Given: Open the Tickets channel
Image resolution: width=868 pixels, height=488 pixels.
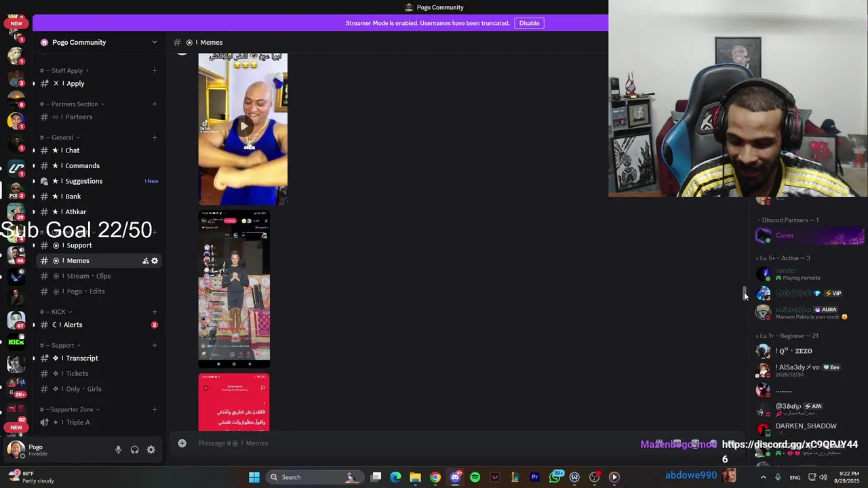Looking at the screenshot, I should pos(98,373).
